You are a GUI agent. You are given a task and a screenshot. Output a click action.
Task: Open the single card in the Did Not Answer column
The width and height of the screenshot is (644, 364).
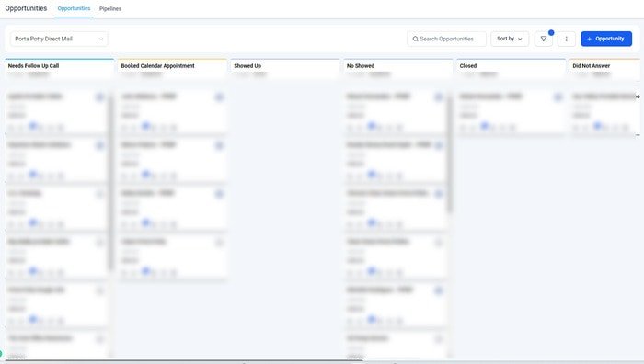tap(604, 111)
